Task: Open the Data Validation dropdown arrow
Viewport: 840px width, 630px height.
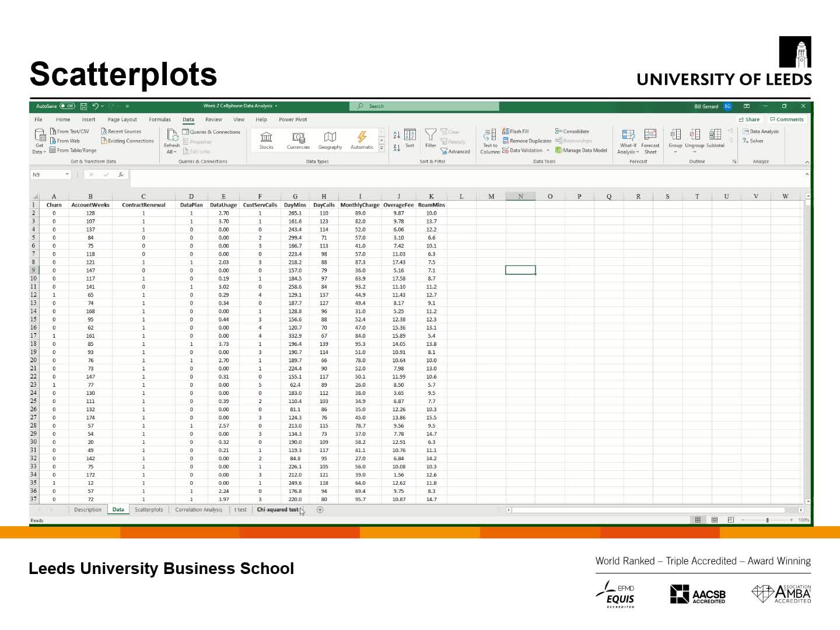Action: coord(548,150)
